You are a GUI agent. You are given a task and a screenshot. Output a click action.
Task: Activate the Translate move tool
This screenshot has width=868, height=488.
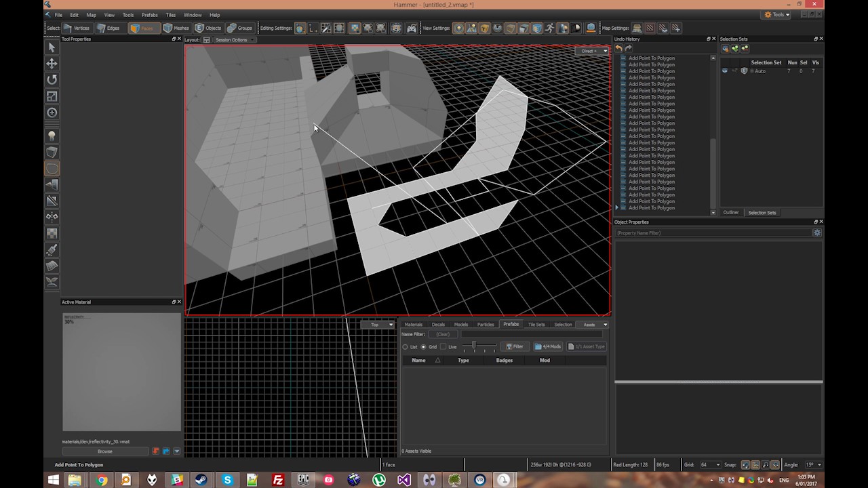[52, 64]
